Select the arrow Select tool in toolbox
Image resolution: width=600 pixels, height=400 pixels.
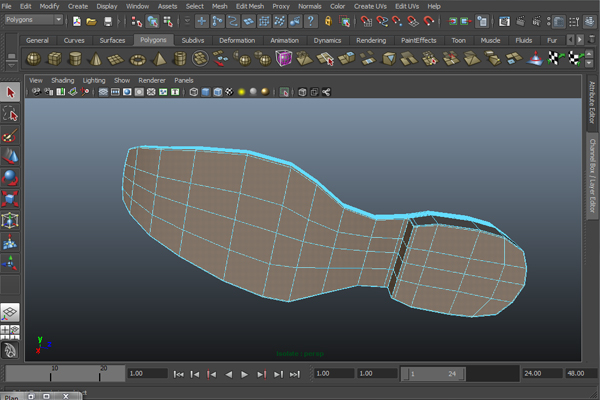tap(10, 93)
